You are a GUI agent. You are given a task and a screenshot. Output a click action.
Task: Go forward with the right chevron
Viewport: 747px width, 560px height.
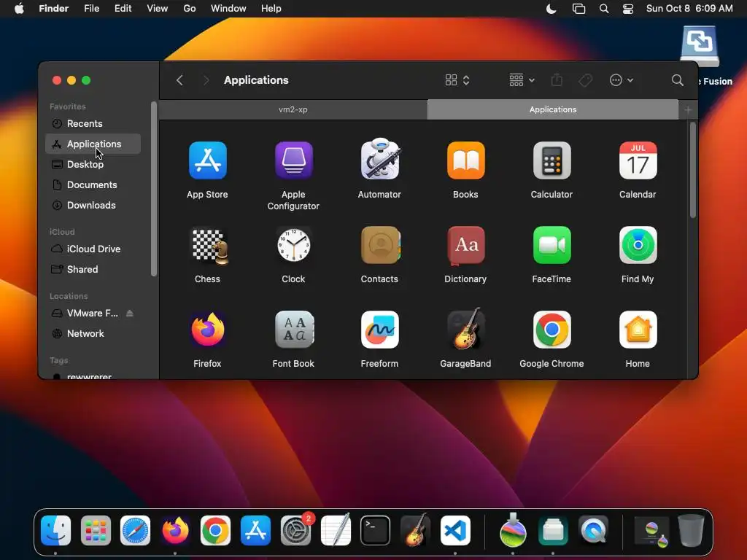[x=206, y=80]
